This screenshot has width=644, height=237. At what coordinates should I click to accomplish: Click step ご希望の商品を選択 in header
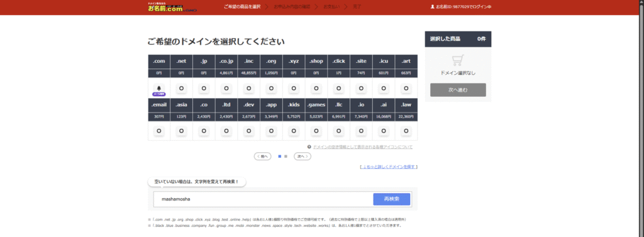(242, 7)
